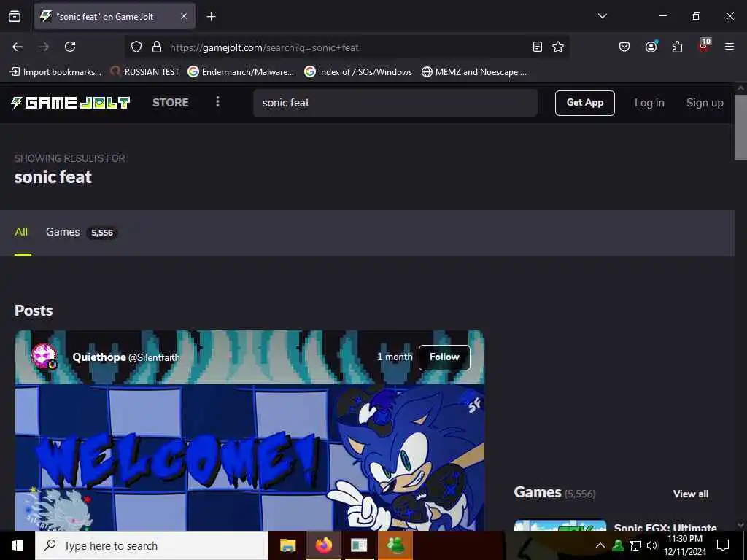Open Import bookmarks bookmark

tap(55, 72)
